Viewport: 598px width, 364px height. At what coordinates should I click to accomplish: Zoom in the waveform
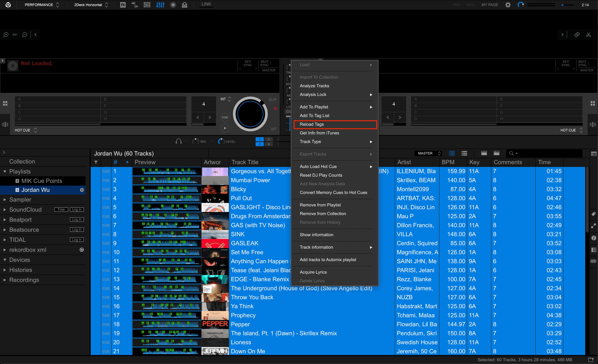[x=6, y=35]
